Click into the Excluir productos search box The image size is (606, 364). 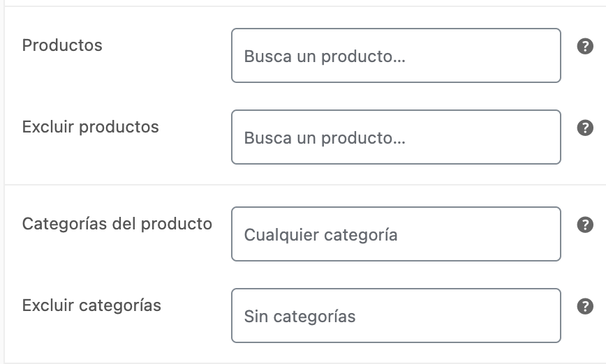tap(396, 137)
